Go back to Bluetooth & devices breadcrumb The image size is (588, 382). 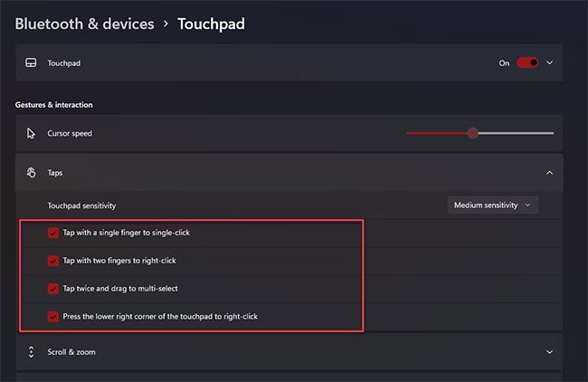point(84,24)
